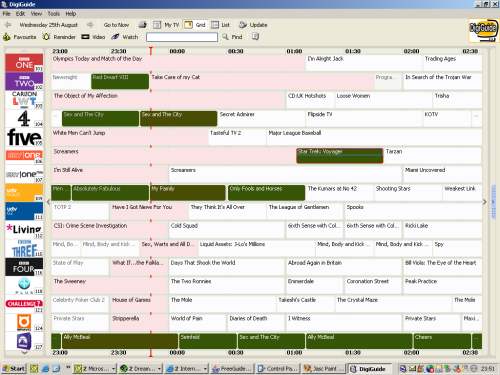Click the Watch button
Image resolution: width=500 pixels, height=375 pixels.
tap(125, 37)
